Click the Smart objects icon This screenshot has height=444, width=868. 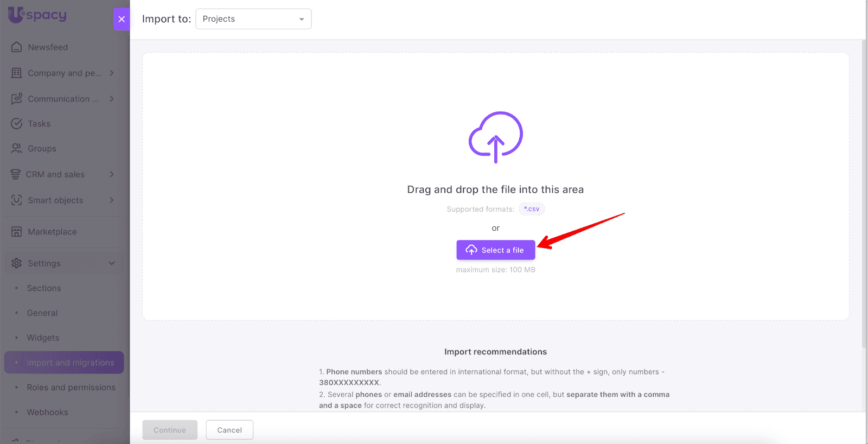17,200
